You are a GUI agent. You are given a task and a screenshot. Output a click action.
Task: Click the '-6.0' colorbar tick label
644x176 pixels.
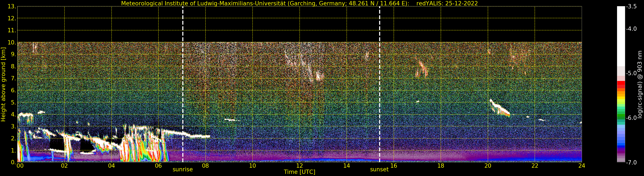[x=631, y=118]
